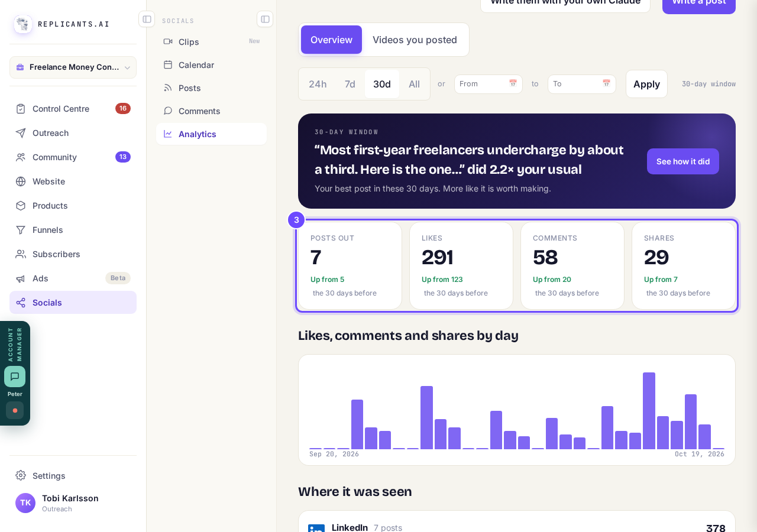Open Analytics in Socials menu

click(211, 134)
